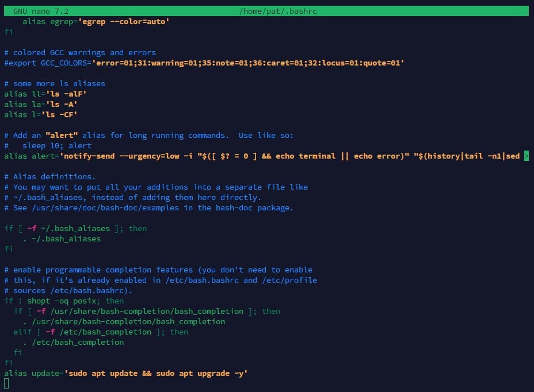Place cursor at the empty last line
Screen dimensions: 534x392
(6, 383)
